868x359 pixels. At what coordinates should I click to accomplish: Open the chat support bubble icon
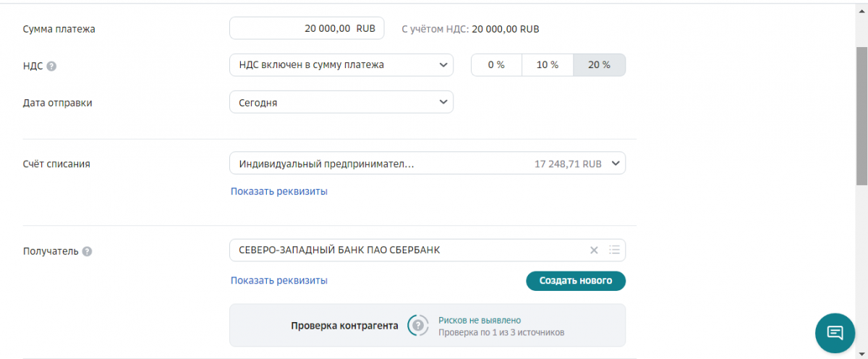pyautogui.click(x=835, y=332)
